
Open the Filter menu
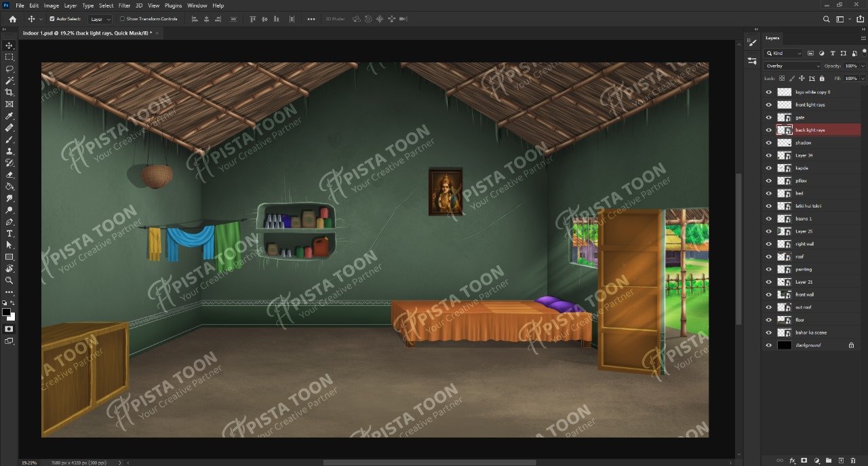tap(124, 5)
